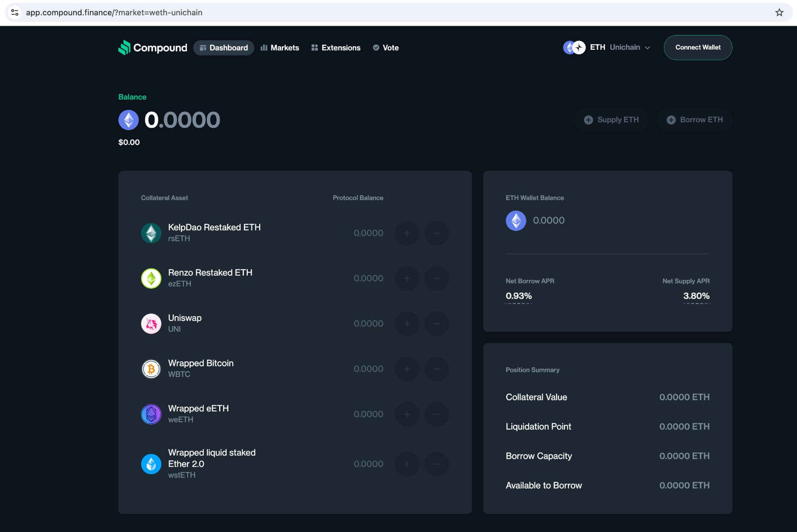The height and width of the screenshot is (532, 797).
Task: Click the Wrapped Bitcoin WBTC icon
Action: [x=151, y=369]
